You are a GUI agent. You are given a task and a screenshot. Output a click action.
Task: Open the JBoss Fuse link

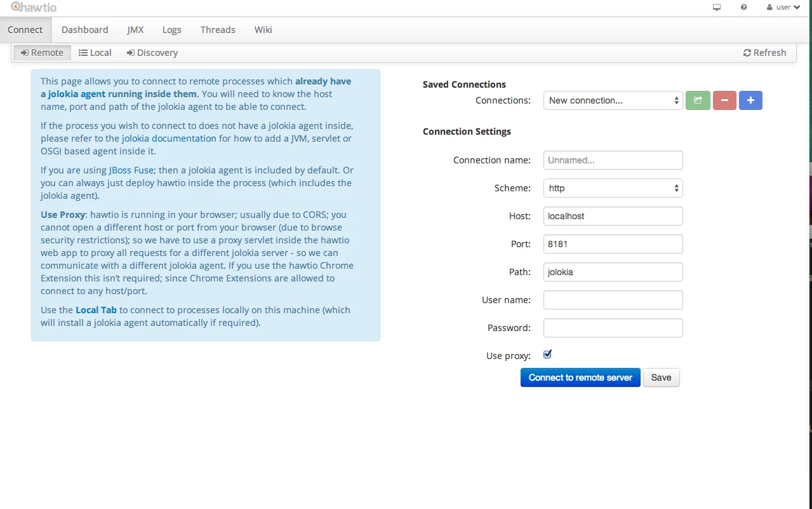pos(131,170)
